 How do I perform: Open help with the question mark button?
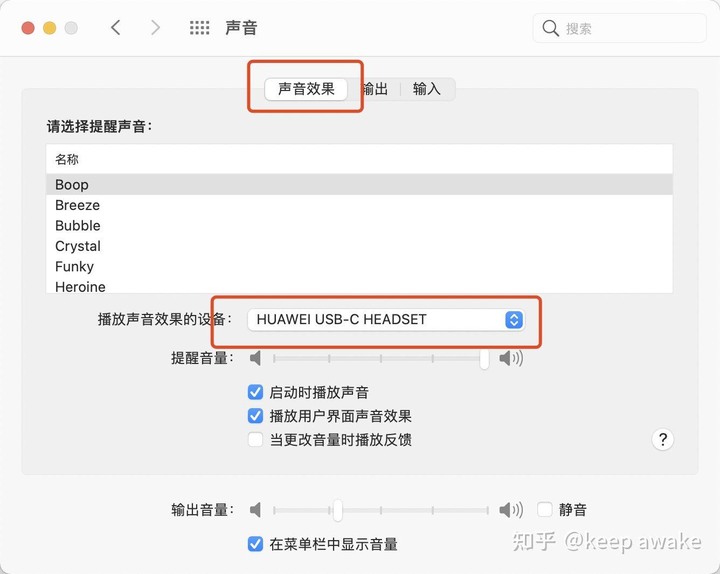click(x=663, y=440)
